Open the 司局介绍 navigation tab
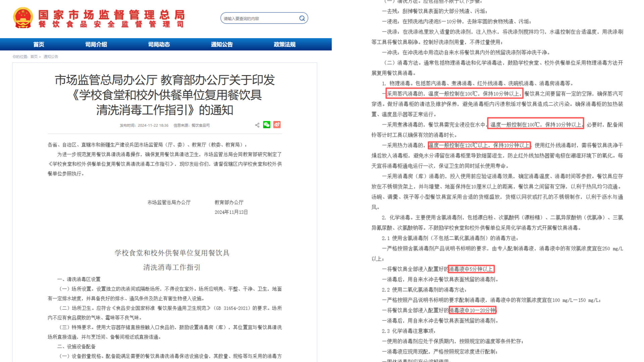Image resolution: width=644 pixels, height=362 pixels. point(96,44)
